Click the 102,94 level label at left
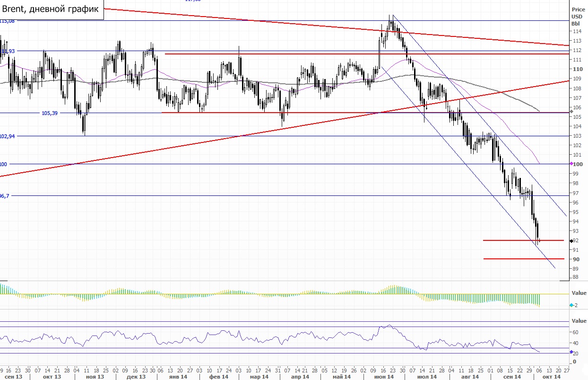Viewport: 588px width, 380px height. click(x=8, y=136)
